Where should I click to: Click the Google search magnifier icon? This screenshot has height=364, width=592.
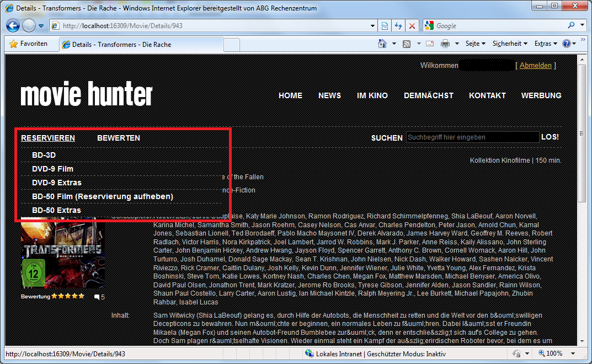[571, 25]
